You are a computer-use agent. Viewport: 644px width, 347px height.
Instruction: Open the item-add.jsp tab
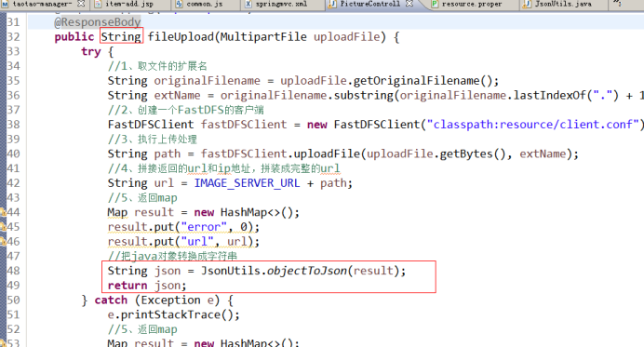coord(129,4)
